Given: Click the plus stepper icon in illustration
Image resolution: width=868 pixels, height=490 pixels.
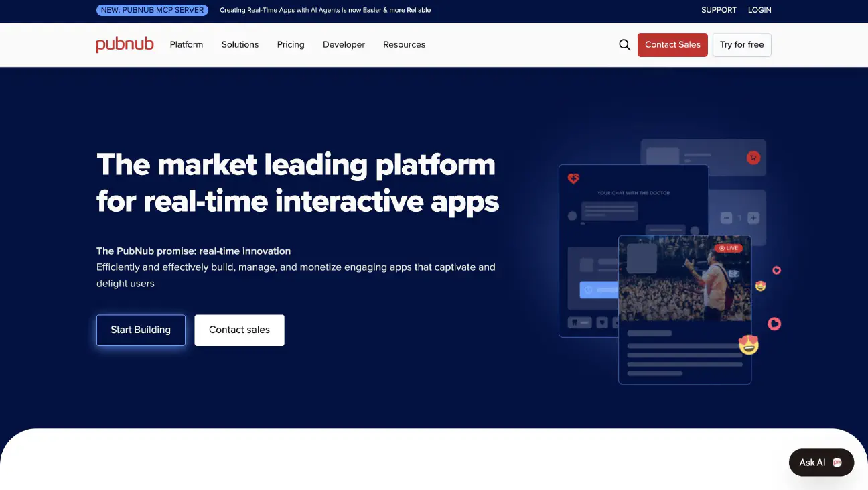Looking at the screenshot, I should click(753, 218).
